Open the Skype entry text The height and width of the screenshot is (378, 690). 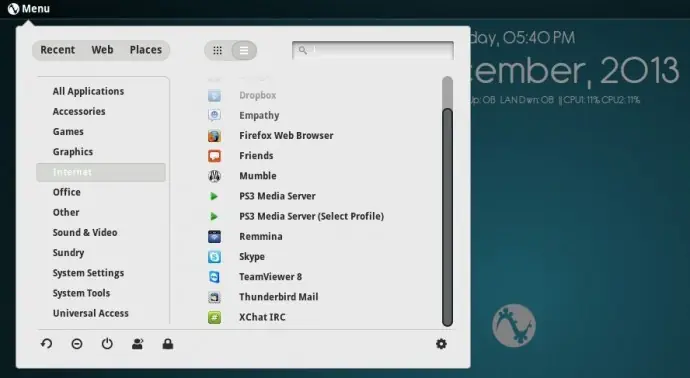click(x=252, y=257)
